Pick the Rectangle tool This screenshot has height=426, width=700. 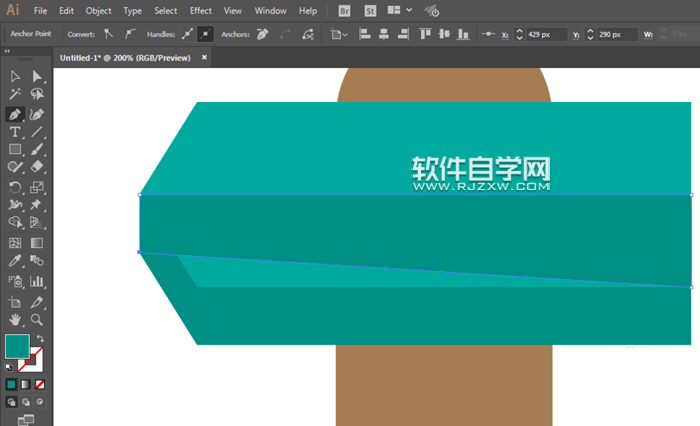[15, 149]
